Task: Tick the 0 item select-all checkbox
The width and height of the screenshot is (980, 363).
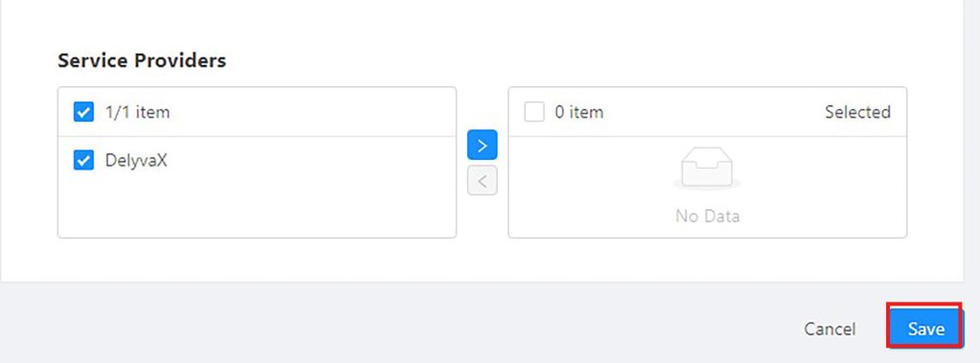Action: pyautogui.click(x=534, y=112)
